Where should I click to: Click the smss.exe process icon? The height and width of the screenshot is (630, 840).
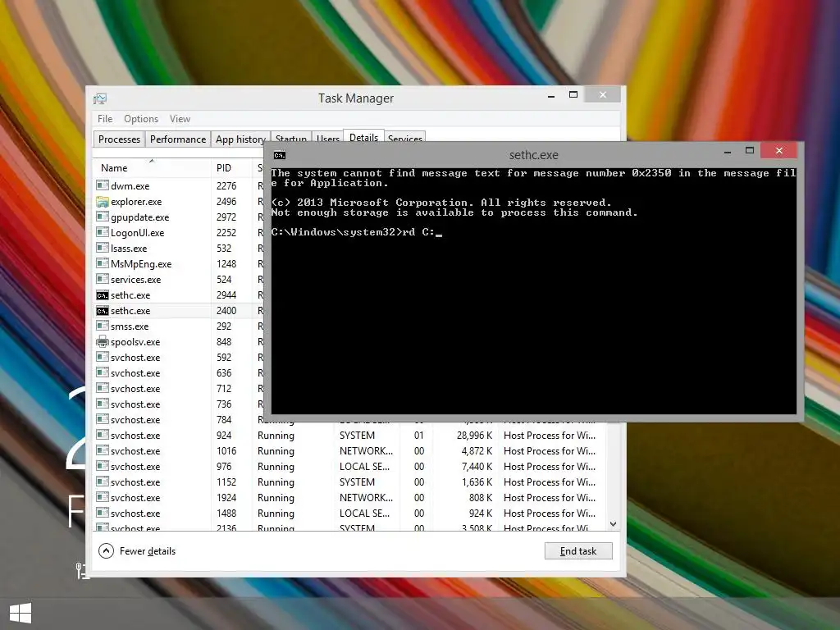(x=103, y=326)
